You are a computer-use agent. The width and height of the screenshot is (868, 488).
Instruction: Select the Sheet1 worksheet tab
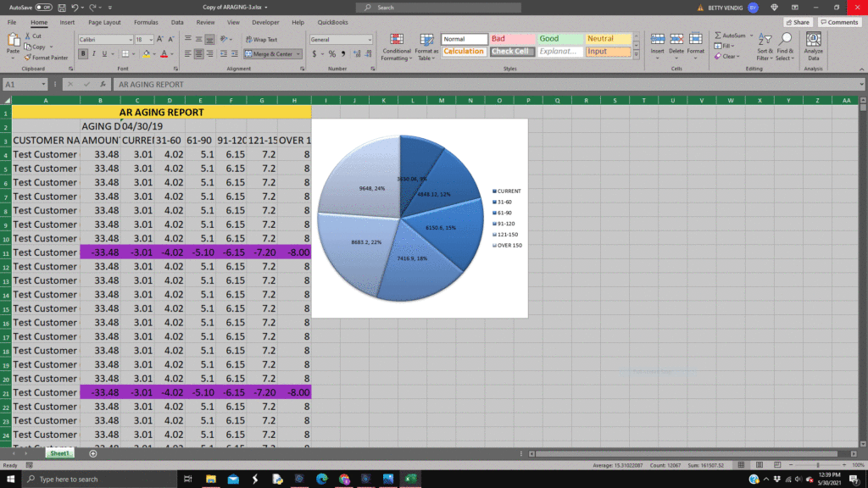(x=59, y=454)
